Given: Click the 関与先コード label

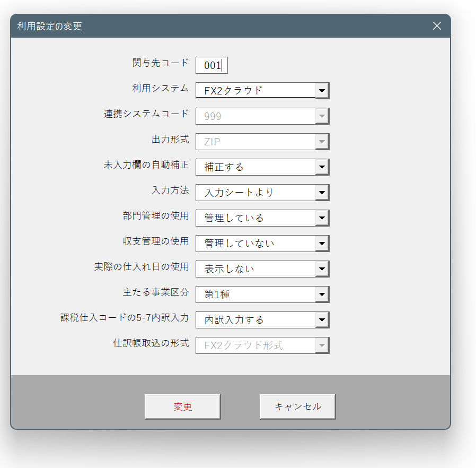Looking at the screenshot, I should pos(161,63).
